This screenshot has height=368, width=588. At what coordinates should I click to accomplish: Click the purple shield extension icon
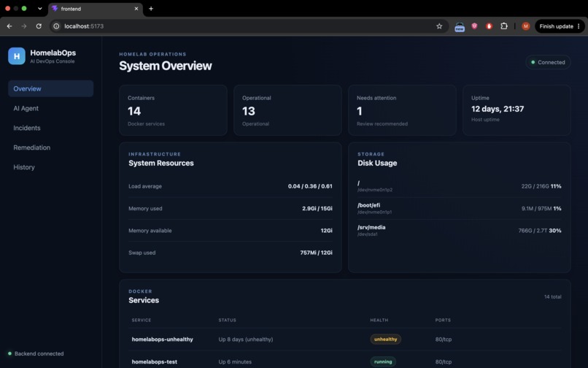tap(474, 26)
